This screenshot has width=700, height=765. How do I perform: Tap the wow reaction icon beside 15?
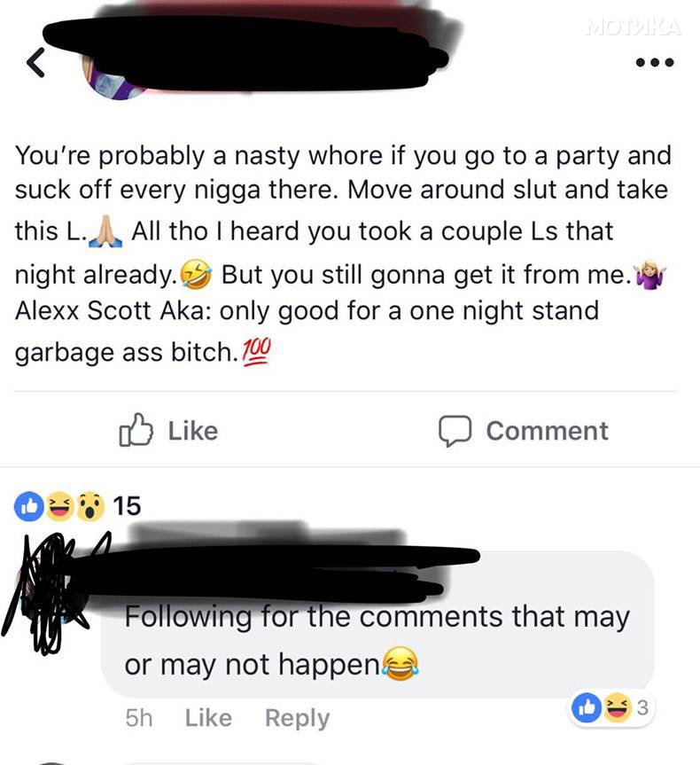(90, 506)
